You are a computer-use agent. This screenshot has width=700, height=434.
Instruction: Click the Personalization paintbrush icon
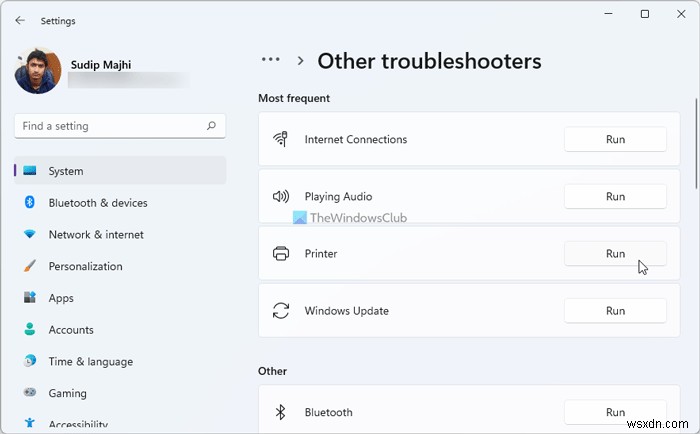(29, 267)
